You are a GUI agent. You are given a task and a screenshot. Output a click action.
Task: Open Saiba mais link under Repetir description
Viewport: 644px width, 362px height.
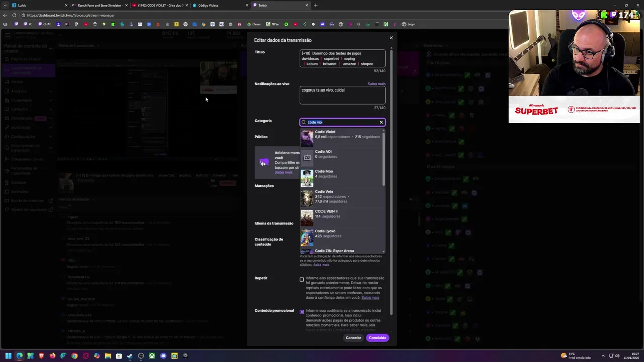coord(370,297)
